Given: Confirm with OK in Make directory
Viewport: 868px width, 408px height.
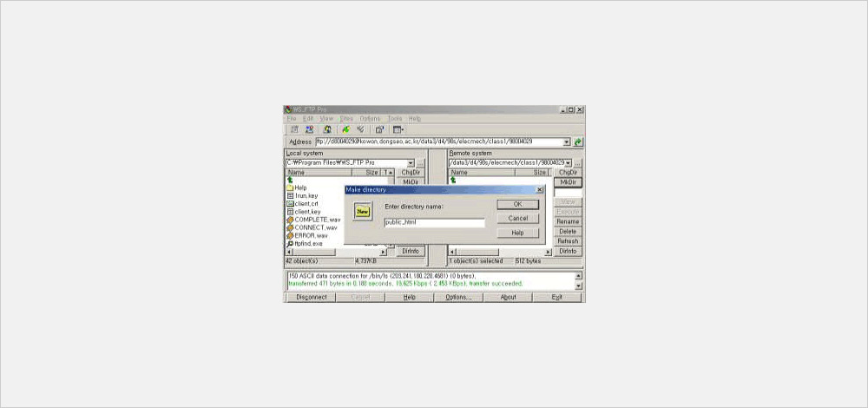Looking at the screenshot, I should pos(517,204).
